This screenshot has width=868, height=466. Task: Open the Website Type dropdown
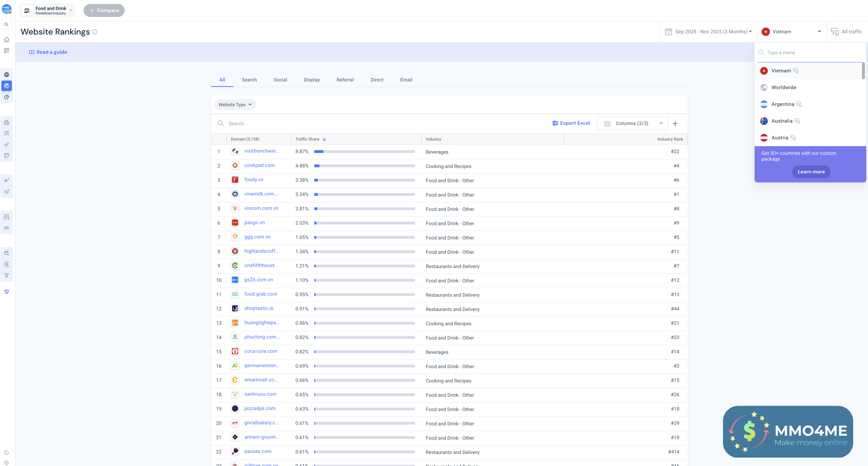[235, 105]
